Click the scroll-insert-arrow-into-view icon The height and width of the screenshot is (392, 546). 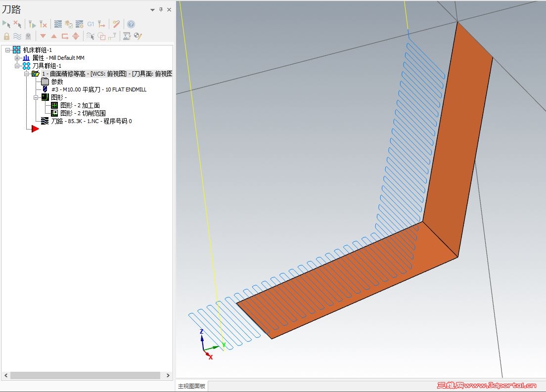(76, 36)
